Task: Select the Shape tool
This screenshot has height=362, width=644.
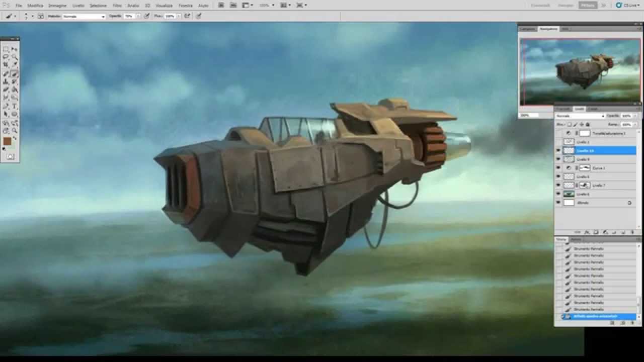Action: 15,114
